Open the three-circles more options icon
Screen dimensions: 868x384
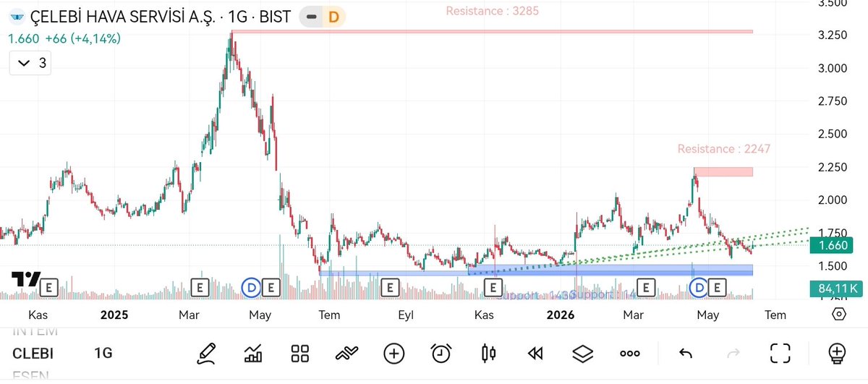pos(629,354)
